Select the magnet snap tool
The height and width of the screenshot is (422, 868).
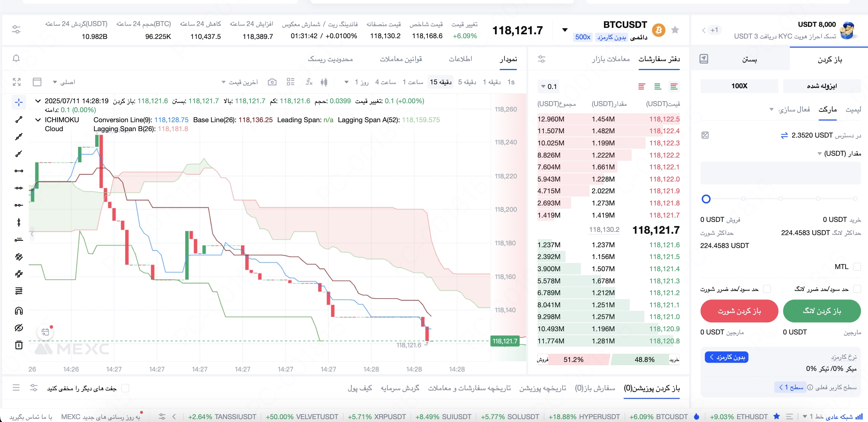click(19, 311)
